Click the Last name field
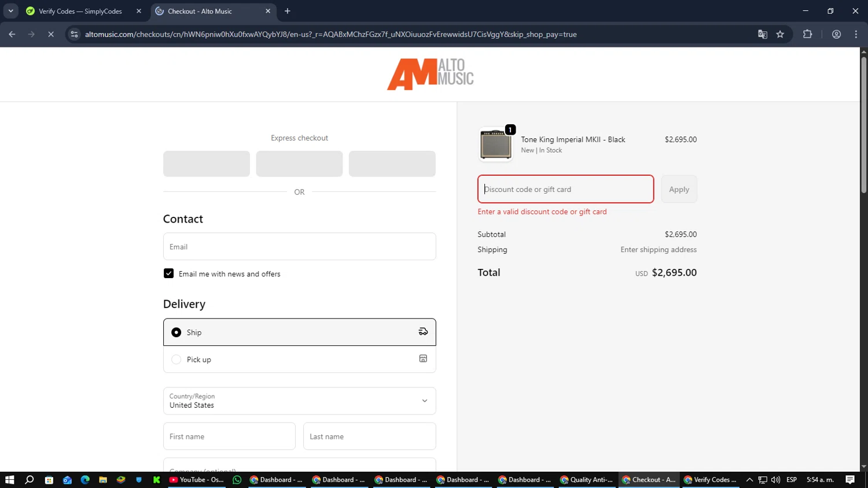 click(x=369, y=437)
